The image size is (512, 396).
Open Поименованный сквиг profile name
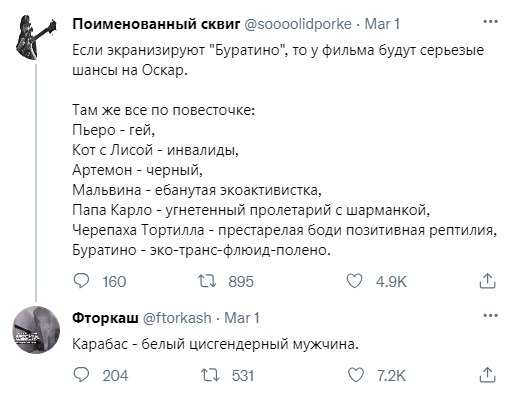(x=156, y=24)
